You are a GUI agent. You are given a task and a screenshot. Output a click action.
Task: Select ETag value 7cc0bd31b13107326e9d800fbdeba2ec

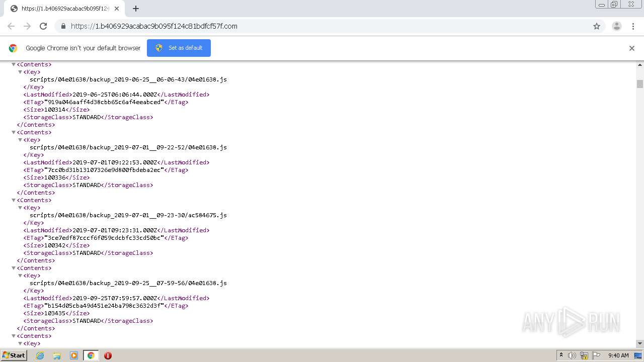(x=104, y=170)
